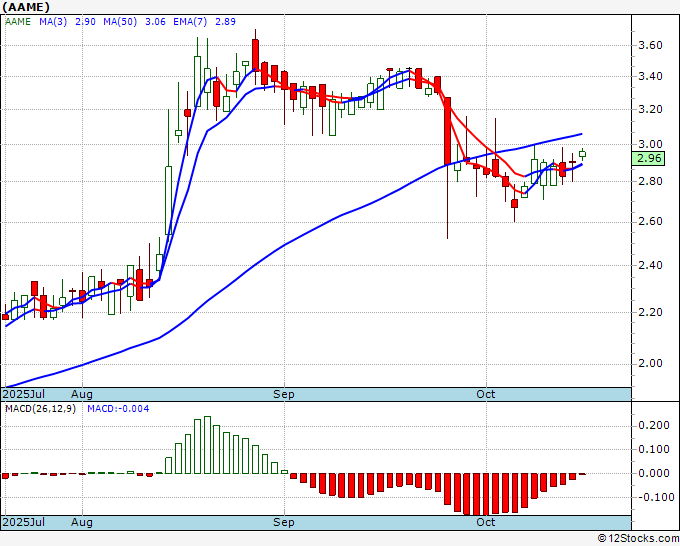Click the (AAME) chart title
Screen dimensions: 680x546
point(26,7)
